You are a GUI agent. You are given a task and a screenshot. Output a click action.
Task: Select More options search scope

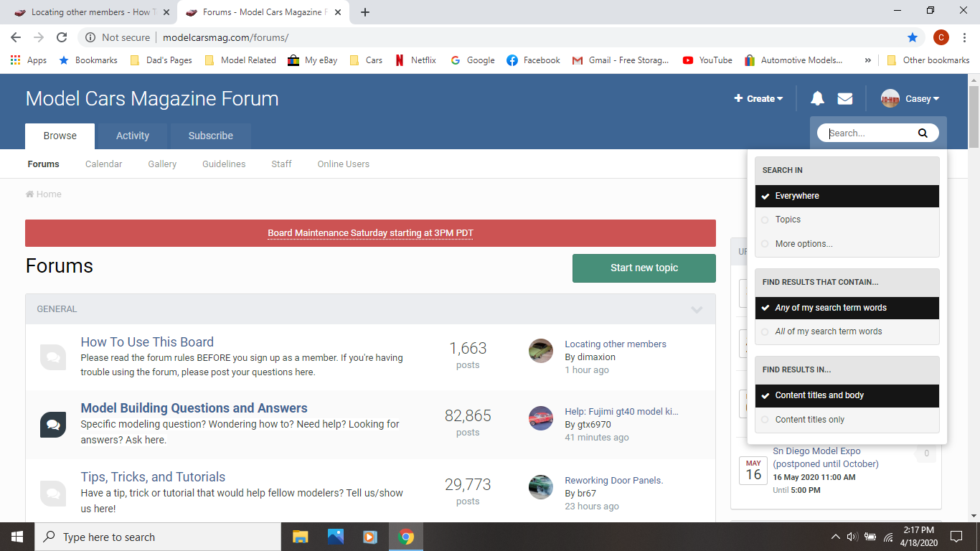click(847, 244)
